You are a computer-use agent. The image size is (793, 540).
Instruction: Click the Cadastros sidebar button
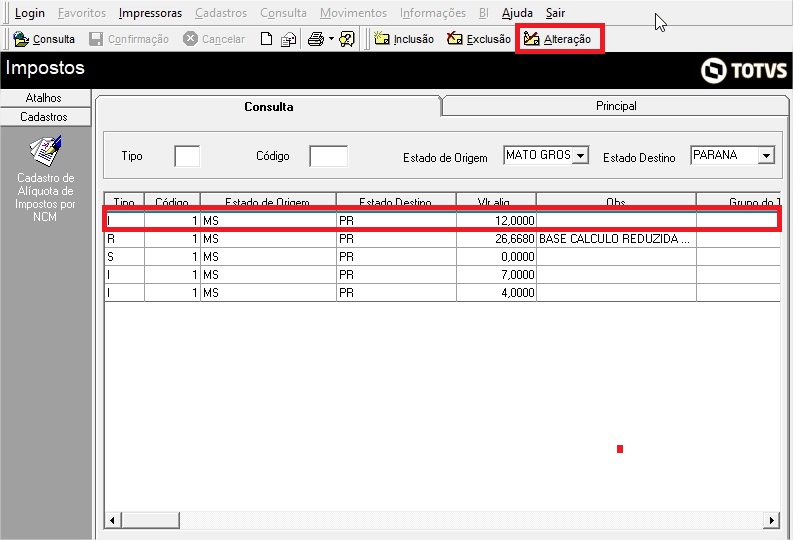tap(45, 117)
